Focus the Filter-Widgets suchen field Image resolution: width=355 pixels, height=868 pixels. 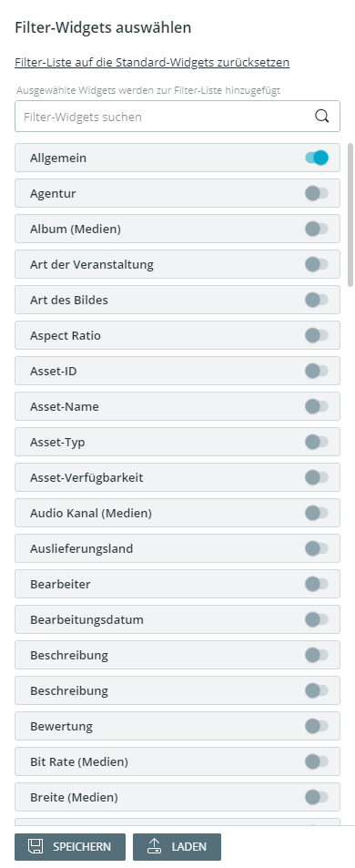point(177,117)
